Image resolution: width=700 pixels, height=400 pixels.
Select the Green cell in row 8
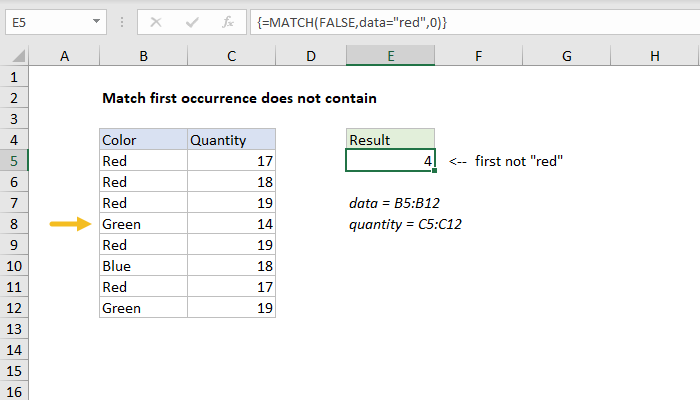click(143, 225)
